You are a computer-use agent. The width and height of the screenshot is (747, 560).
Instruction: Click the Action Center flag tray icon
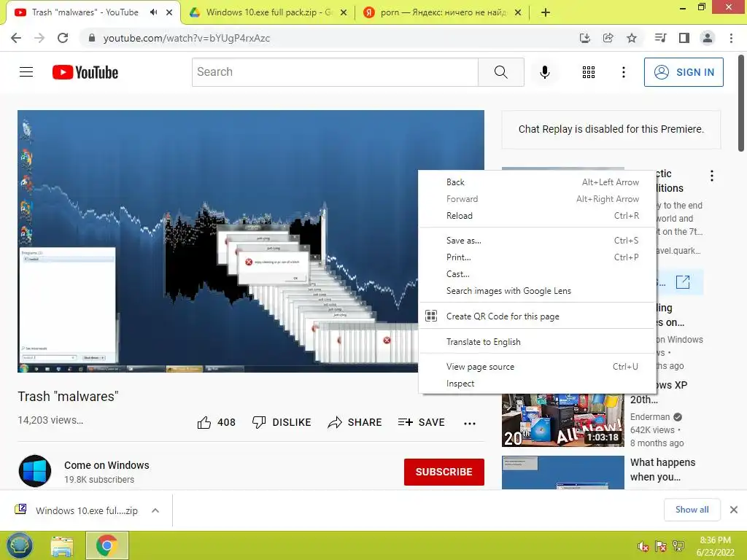[661, 546]
